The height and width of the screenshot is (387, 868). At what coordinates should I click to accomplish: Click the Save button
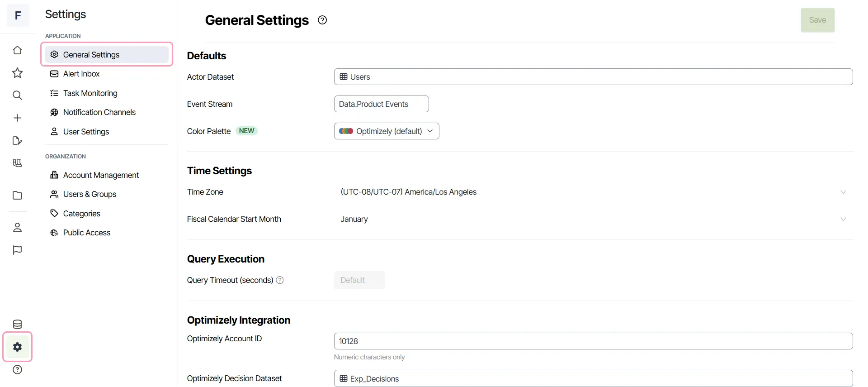click(x=817, y=20)
